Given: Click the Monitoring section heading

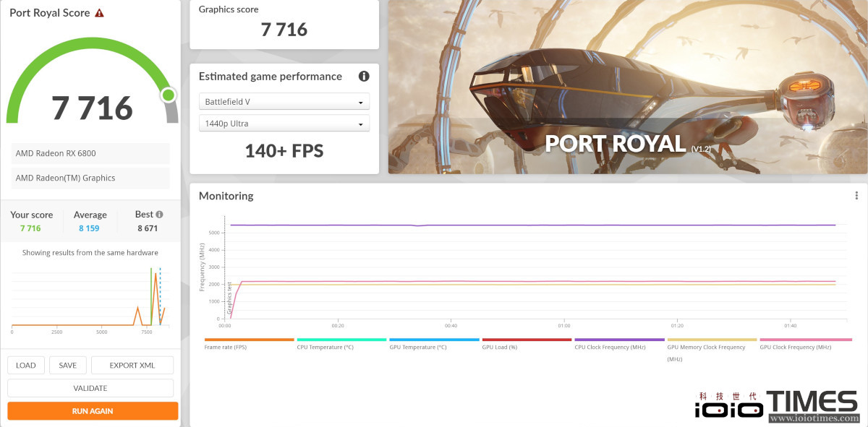Looking at the screenshot, I should [x=226, y=196].
